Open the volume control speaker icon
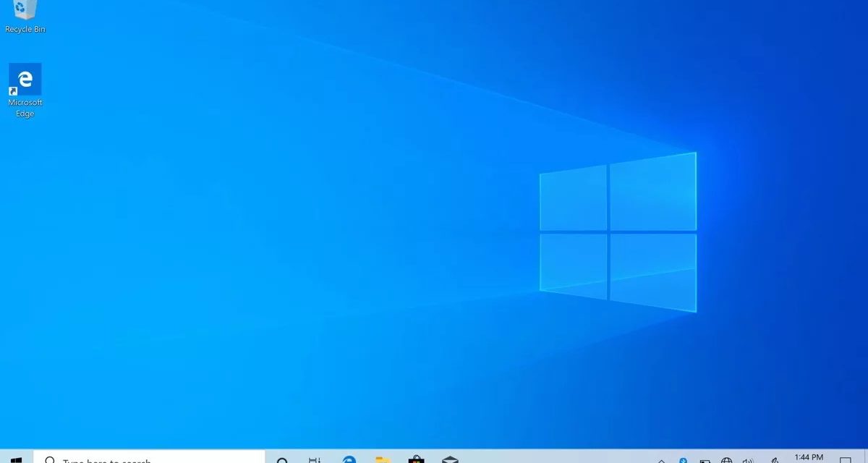The image size is (868, 463). point(748,460)
